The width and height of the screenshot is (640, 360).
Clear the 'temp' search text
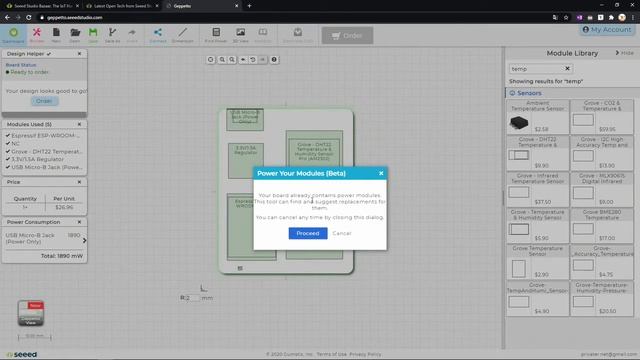(x=567, y=69)
